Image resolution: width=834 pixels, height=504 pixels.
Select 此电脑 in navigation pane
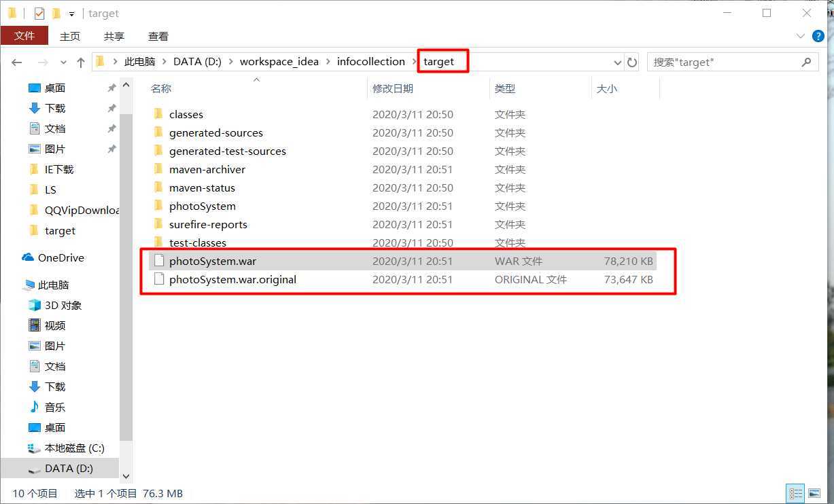pyautogui.click(x=53, y=285)
